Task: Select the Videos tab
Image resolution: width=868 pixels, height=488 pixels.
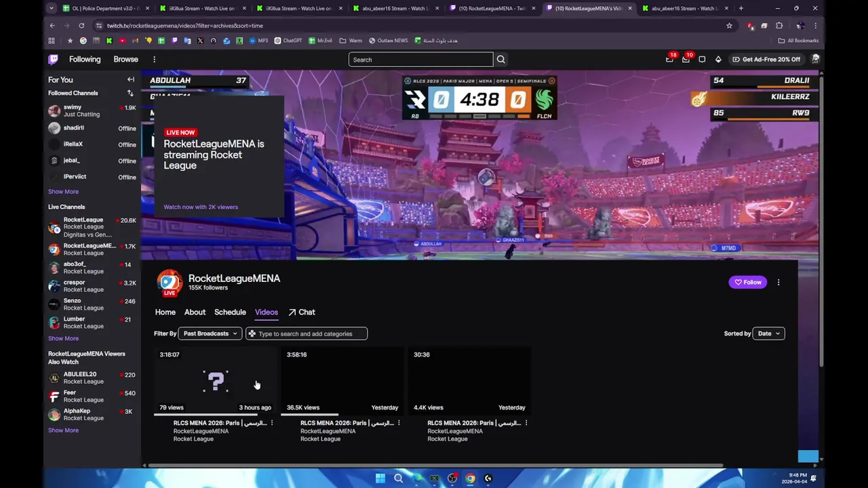Action: click(267, 312)
